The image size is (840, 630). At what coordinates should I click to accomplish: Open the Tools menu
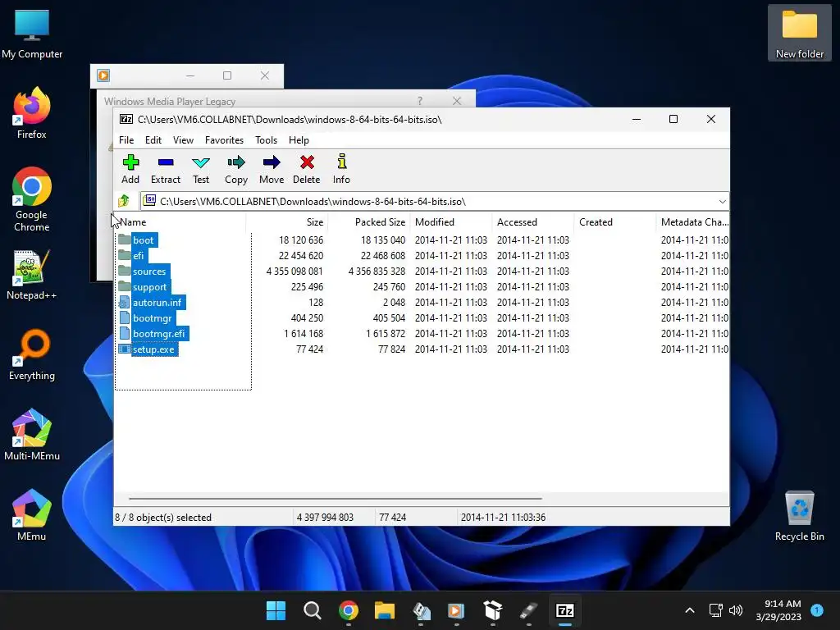(x=267, y=139)
